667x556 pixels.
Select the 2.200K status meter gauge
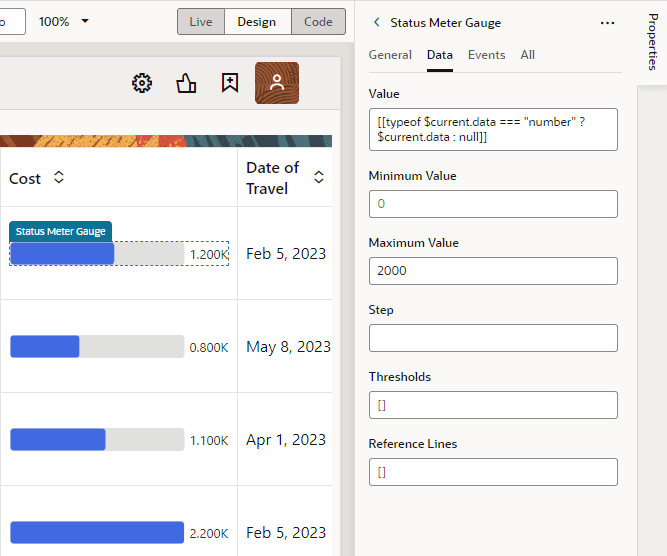coord(119,532)
